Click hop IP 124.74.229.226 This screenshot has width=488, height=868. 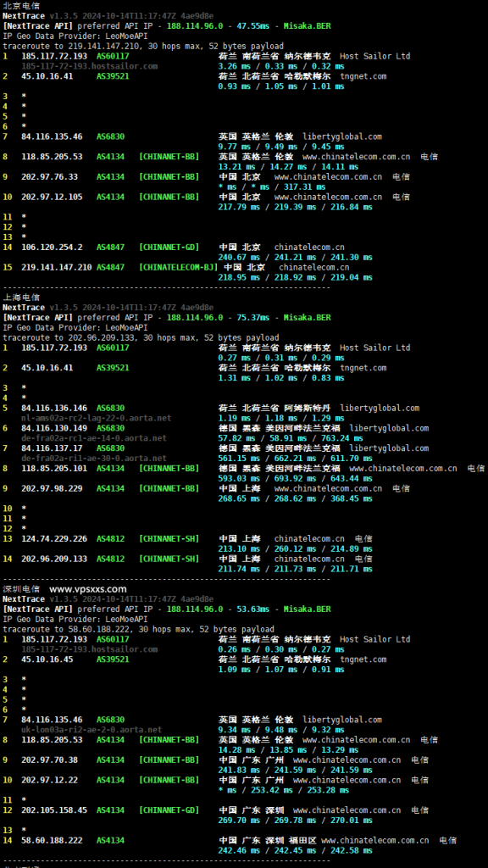tap(54, 539)
